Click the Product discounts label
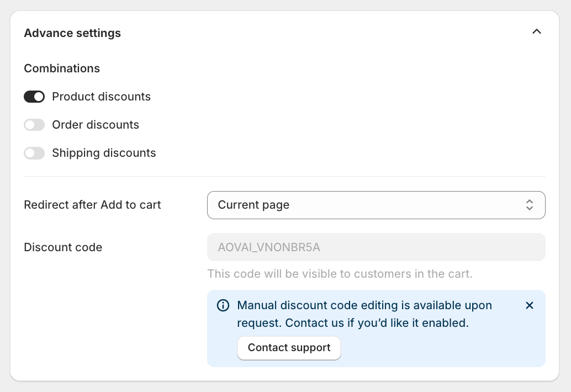571x392 pixels. pos(101,97)
